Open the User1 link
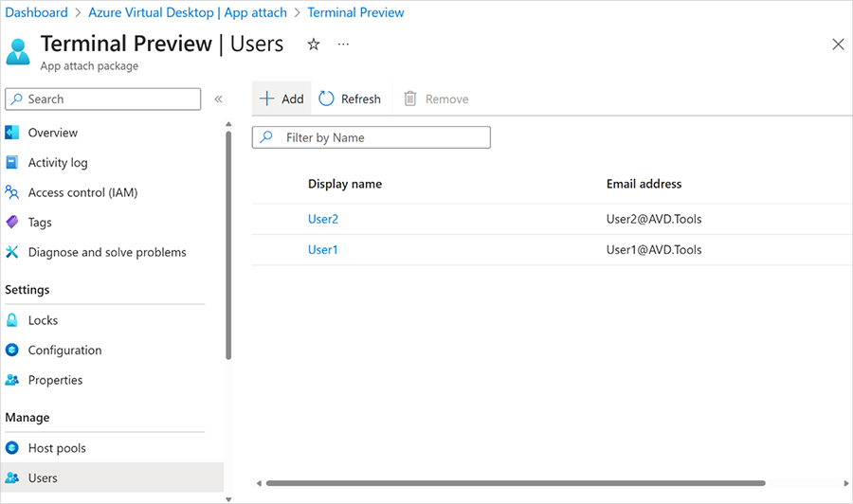The width and height of the screenshot is (853, 504). [x=323, y=249]
